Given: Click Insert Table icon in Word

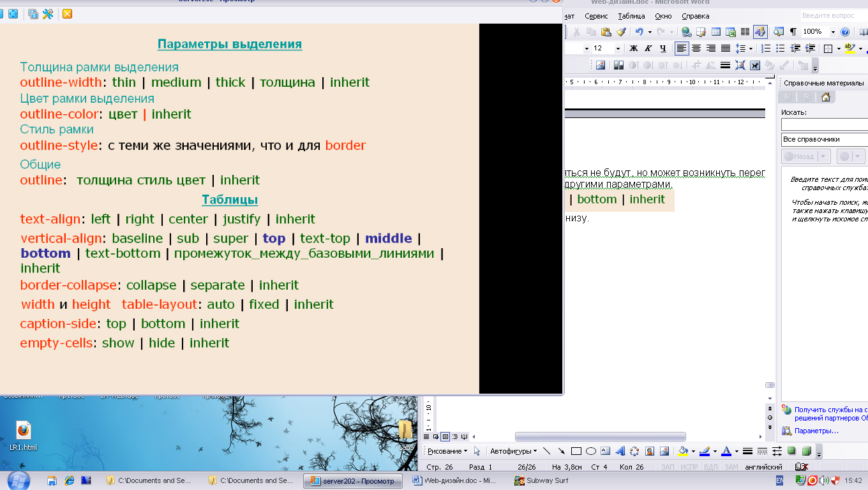Looking at the screenshot, I should (x=715, y=32).
